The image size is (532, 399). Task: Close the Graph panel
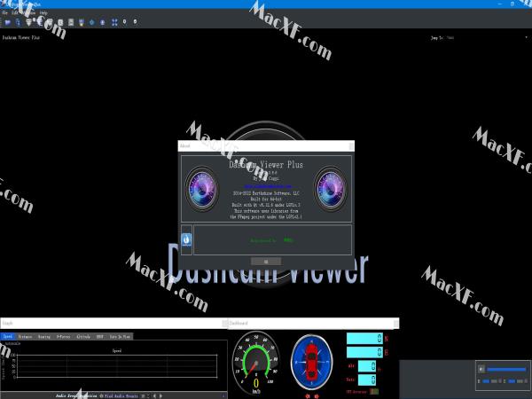pos(224,324)
